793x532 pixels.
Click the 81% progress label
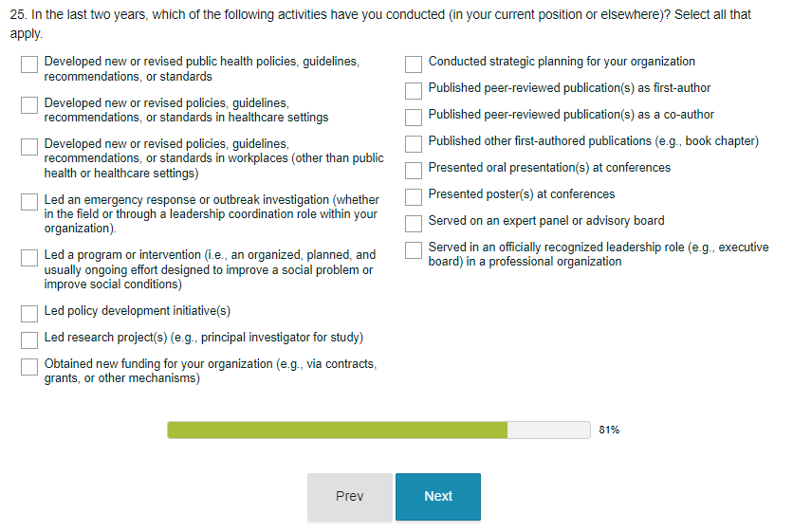click(x=609, y=431)
